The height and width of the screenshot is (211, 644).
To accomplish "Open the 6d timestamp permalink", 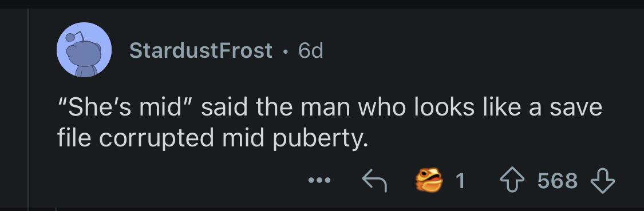I will (310, 51).
